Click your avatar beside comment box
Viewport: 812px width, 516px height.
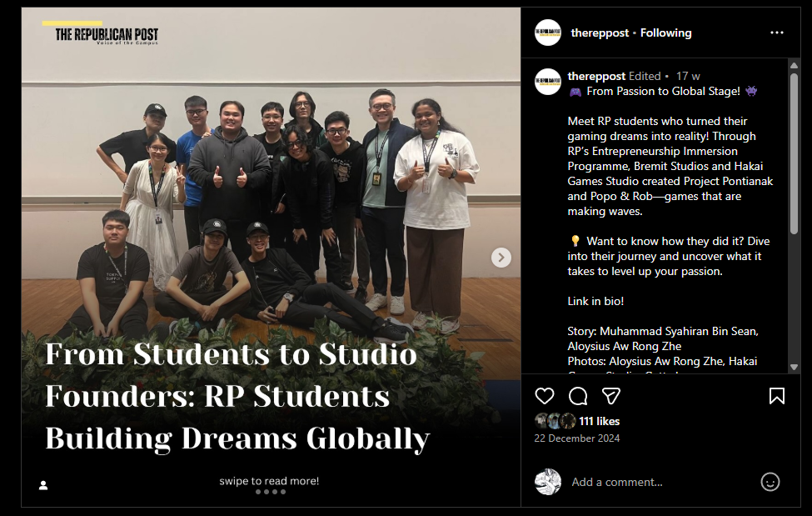point(548,483)
